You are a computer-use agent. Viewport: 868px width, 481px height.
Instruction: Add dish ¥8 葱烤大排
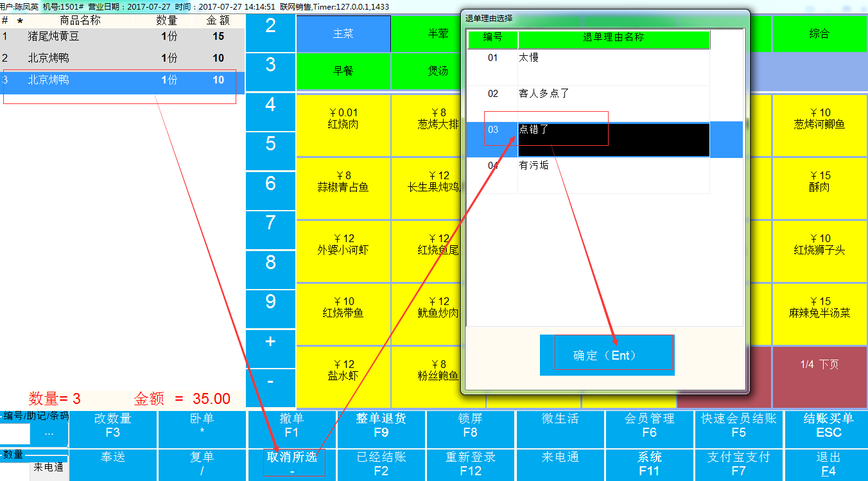coord(426,125)
